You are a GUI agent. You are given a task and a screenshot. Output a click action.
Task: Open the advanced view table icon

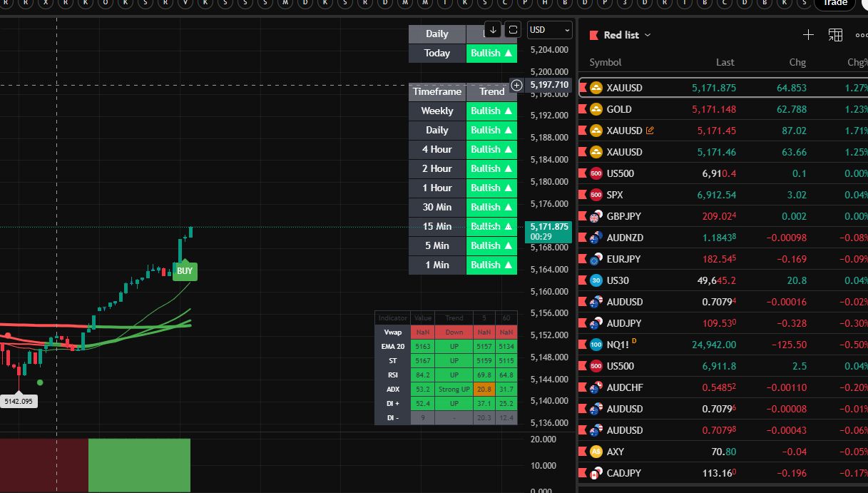835,35
